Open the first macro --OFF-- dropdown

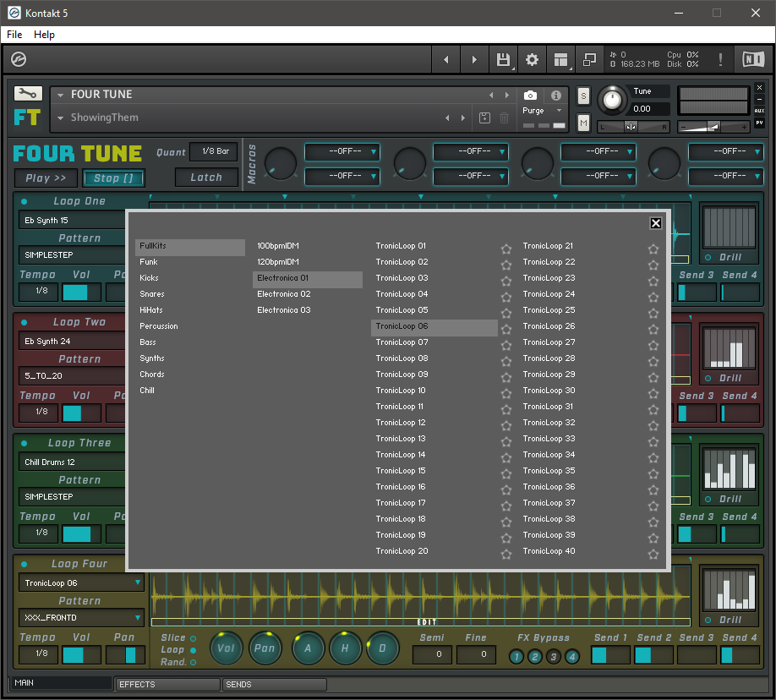pyautogui.click(x=342, y=152)
